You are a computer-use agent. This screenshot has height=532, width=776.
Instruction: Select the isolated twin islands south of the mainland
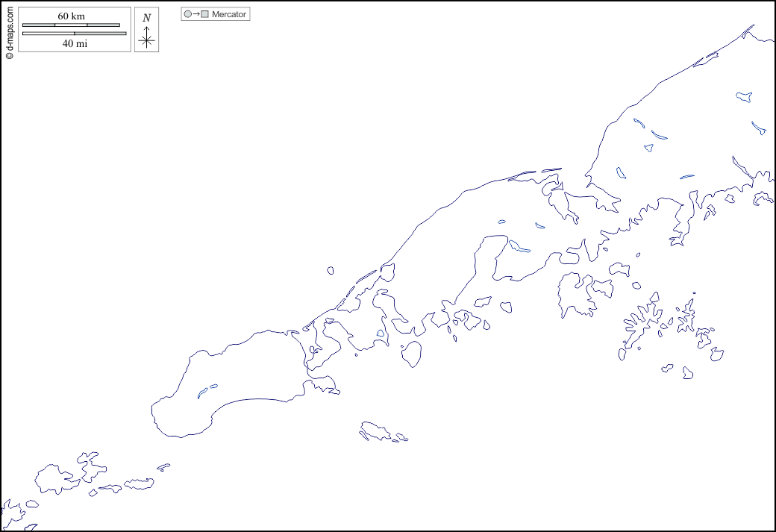coord(377,431)
